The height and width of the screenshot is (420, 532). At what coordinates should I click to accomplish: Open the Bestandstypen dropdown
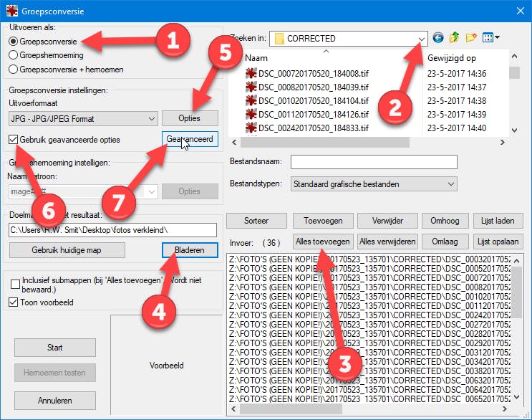[374, 184]
